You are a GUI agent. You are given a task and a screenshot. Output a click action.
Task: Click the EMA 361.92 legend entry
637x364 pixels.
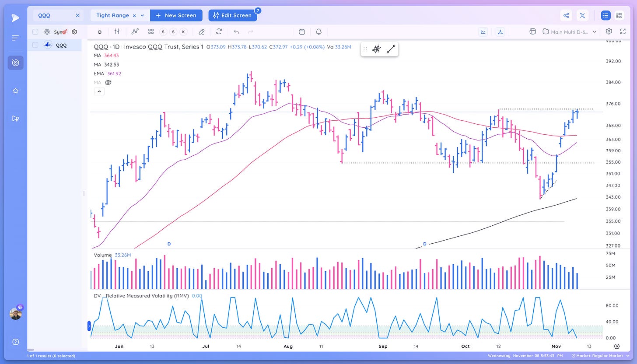click(108, 73)
